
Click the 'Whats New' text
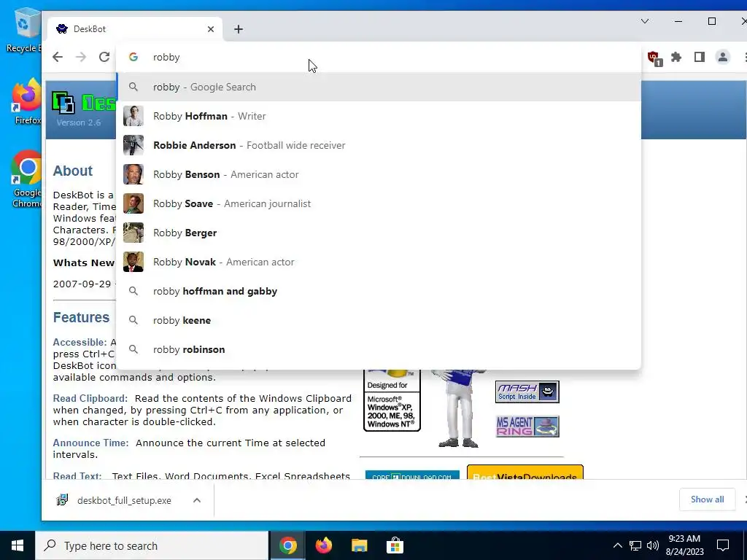tap(84, 262)
